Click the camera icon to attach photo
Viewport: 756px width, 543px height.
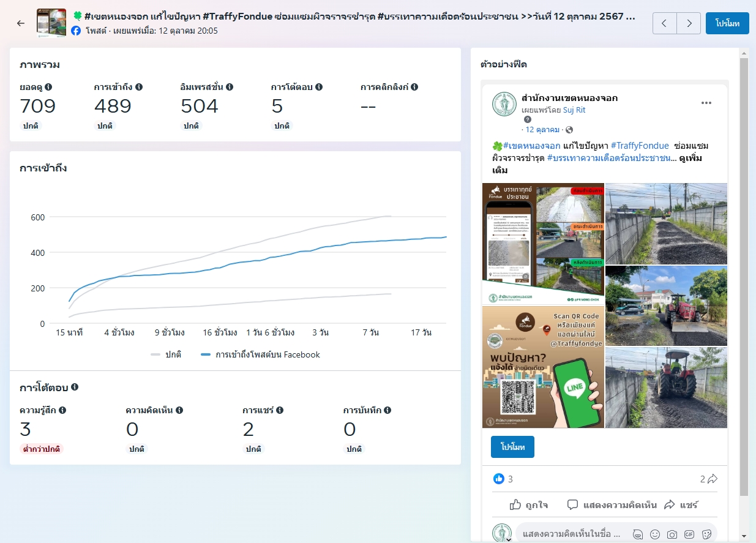[x=672, y=534]
